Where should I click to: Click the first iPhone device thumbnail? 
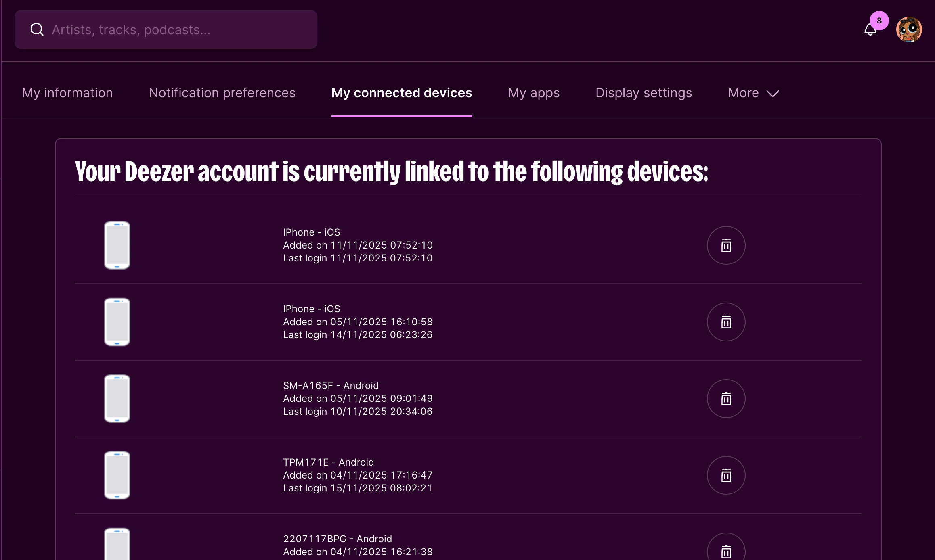[x=117, y=245]
